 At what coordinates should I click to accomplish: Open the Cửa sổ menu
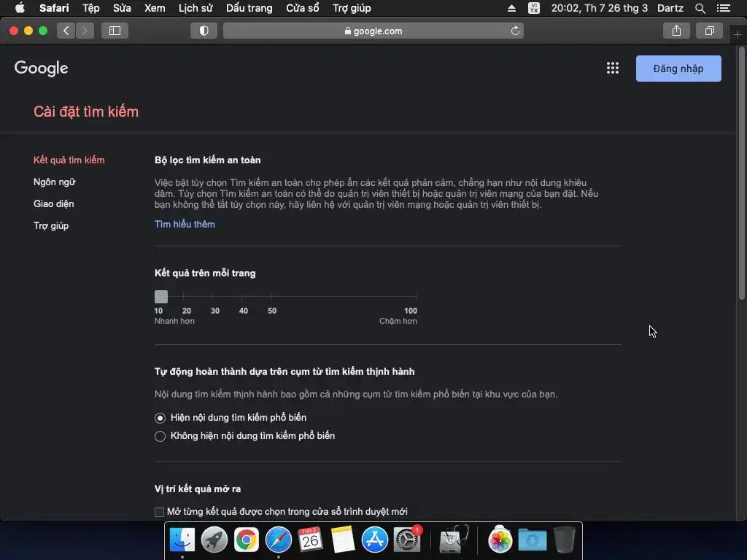tap(303, 8)
